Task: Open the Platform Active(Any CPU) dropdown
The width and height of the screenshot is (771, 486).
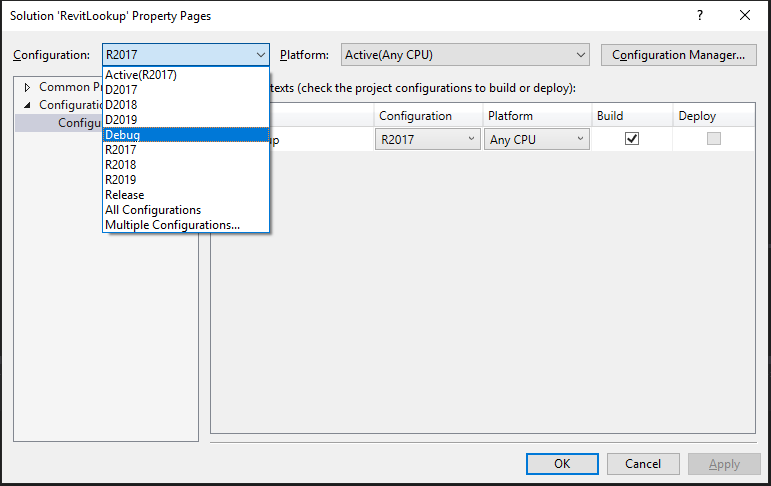Action: [x=465, y=55]
